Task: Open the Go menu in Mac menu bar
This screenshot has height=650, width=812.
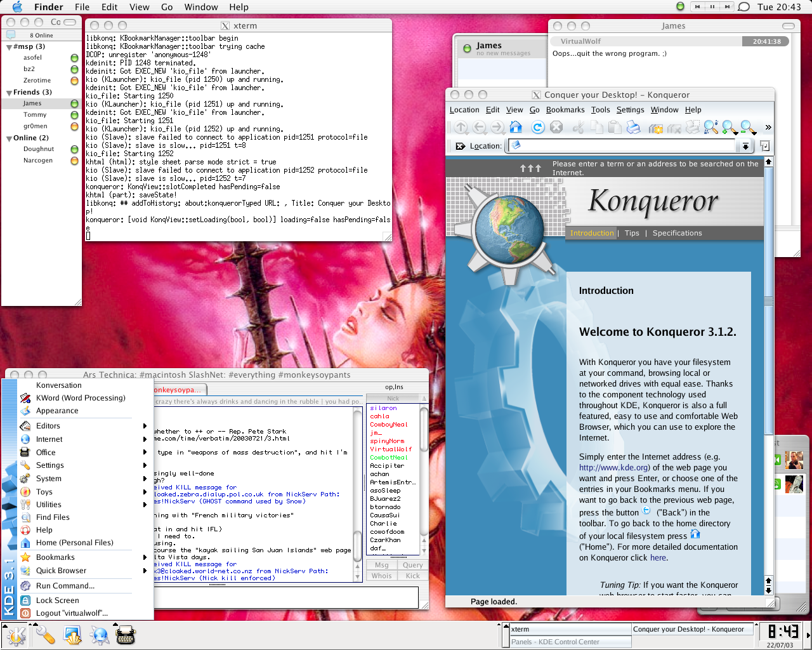Action: [x=167, y=7]
